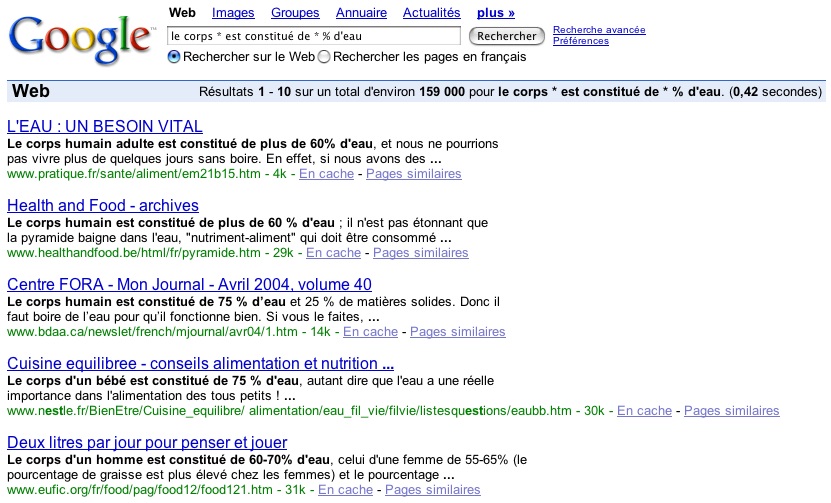Click the Rechercher button

[507, 36]
